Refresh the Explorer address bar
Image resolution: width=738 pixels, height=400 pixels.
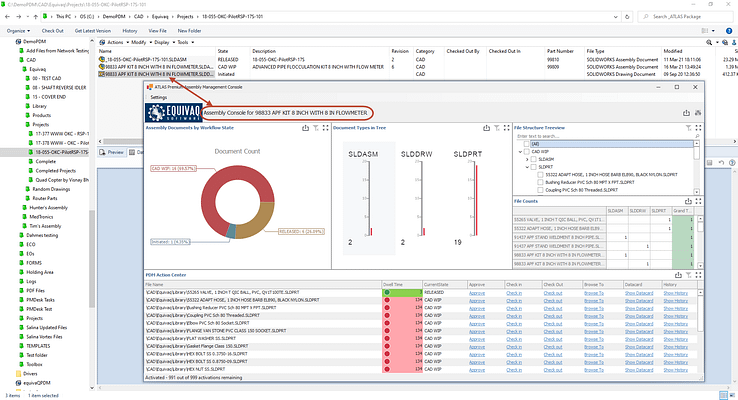627,16
